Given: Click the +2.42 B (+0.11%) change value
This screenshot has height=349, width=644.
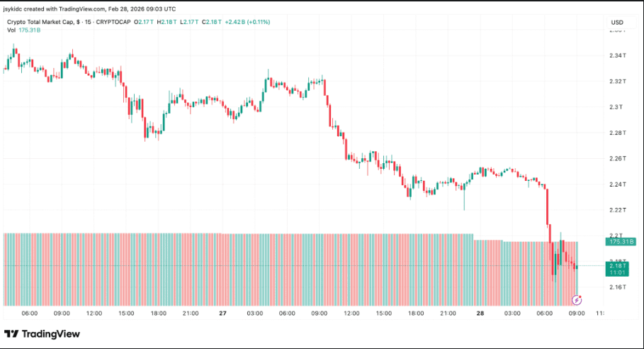Looking at the screenshot, I should pyautogui.click(x=246, y=22).
